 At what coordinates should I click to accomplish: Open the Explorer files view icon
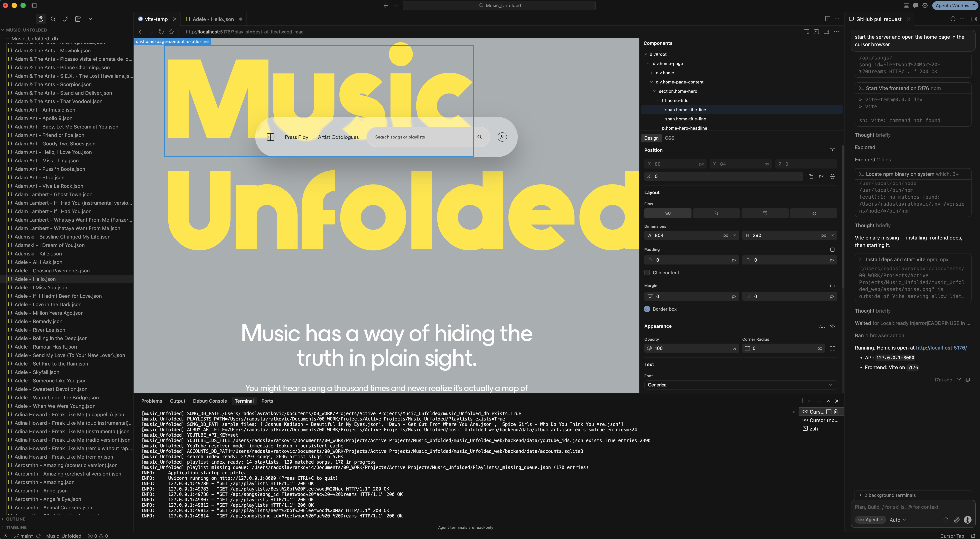(x=41, y=19)
